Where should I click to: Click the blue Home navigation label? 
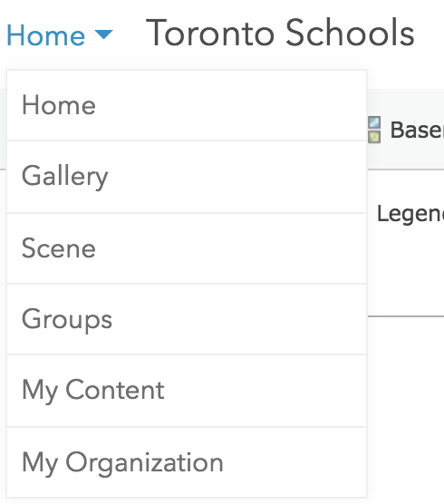pos(45,35)
